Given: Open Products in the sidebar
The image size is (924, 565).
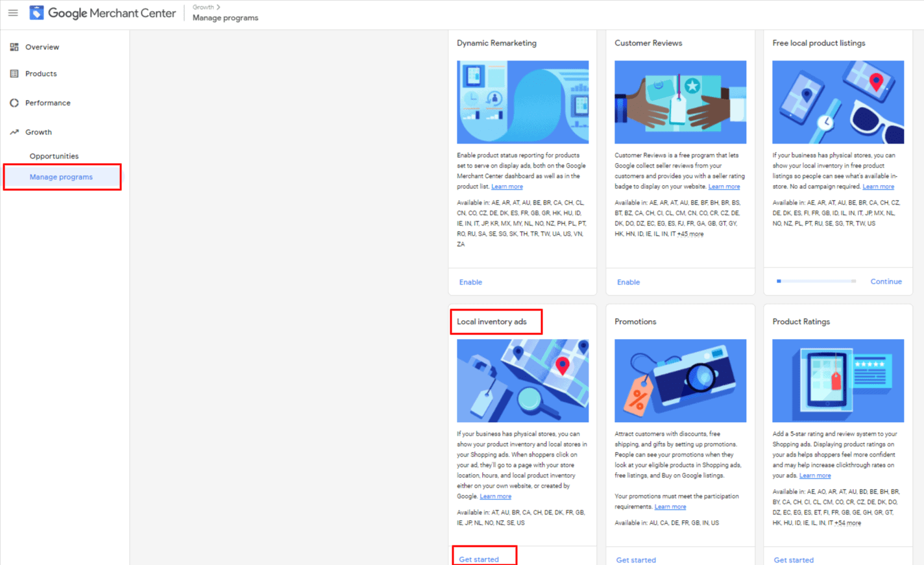Looking at the screenshot, I should click(x=41, y=73).
